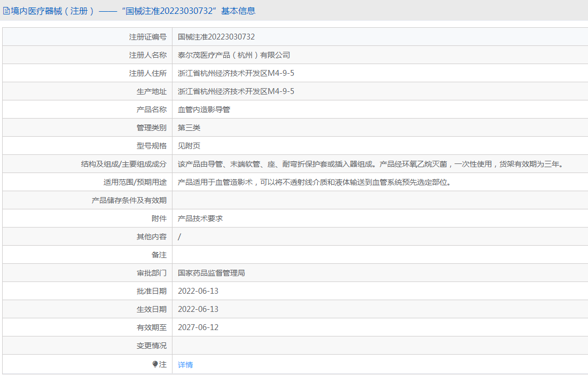588x376 pixels.
Task: Click the document icon beside the page title
Action: pos(6,11)
